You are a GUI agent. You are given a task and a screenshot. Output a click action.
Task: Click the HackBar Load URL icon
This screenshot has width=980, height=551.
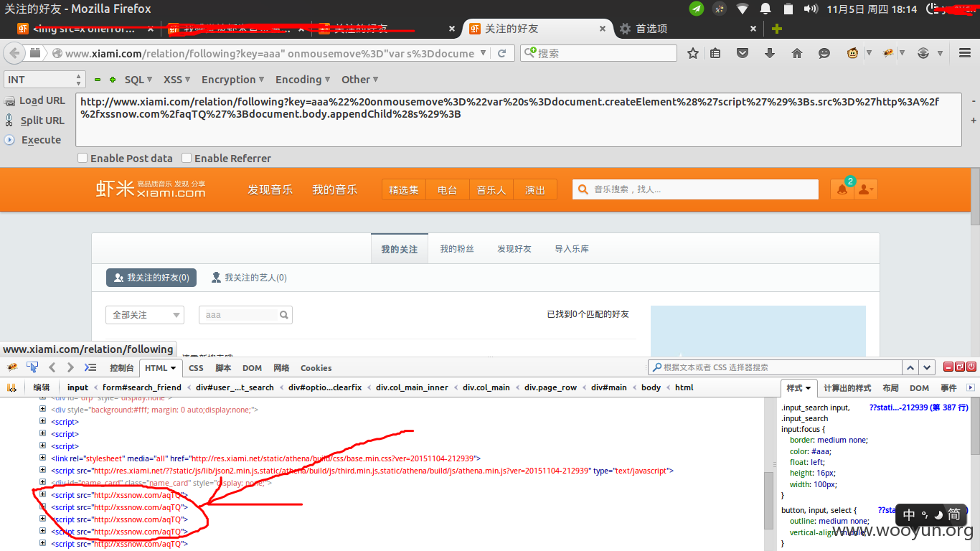[x=10, y=101]
